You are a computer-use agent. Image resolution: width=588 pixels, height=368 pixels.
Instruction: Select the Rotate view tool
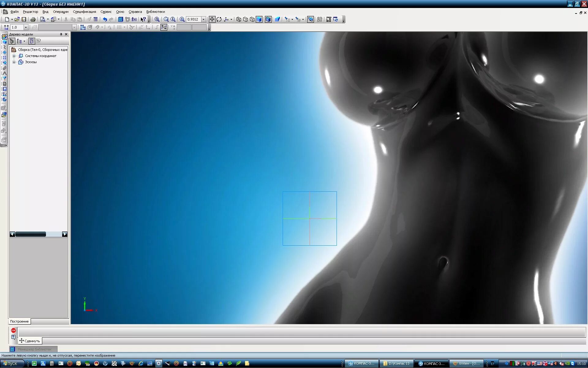[x=219, y=19]
